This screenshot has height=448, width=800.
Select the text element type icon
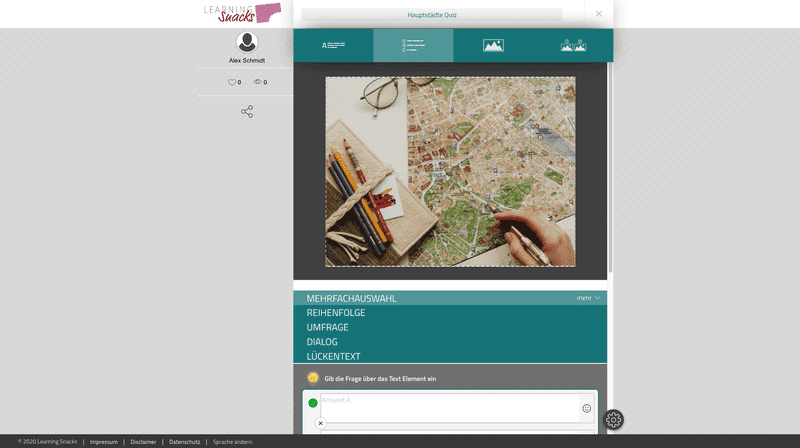[333, 45]
